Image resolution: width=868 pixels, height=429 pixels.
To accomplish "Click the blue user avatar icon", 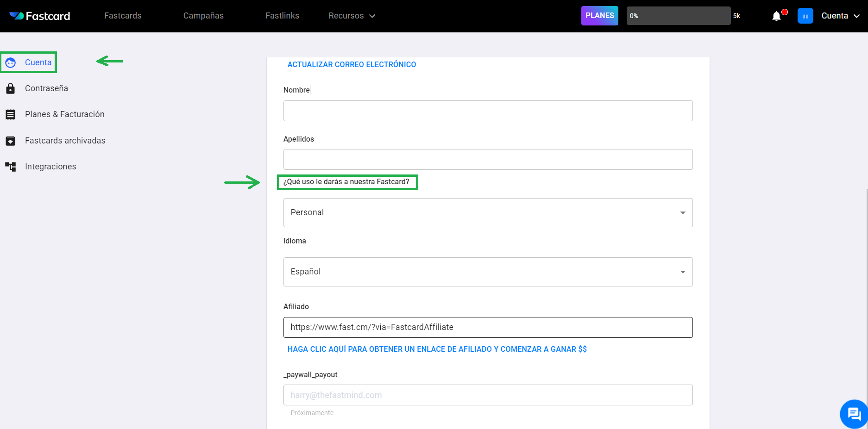I will pos(805,16).
